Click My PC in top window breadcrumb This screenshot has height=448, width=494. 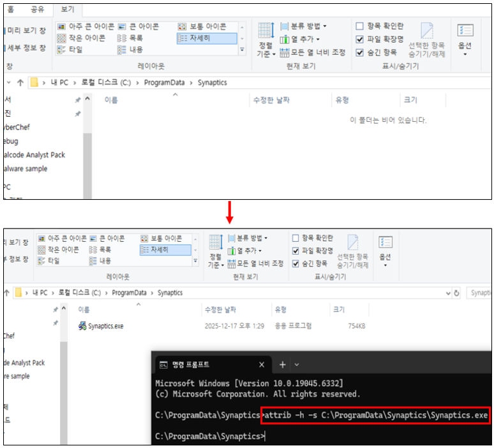coord(59,83)
